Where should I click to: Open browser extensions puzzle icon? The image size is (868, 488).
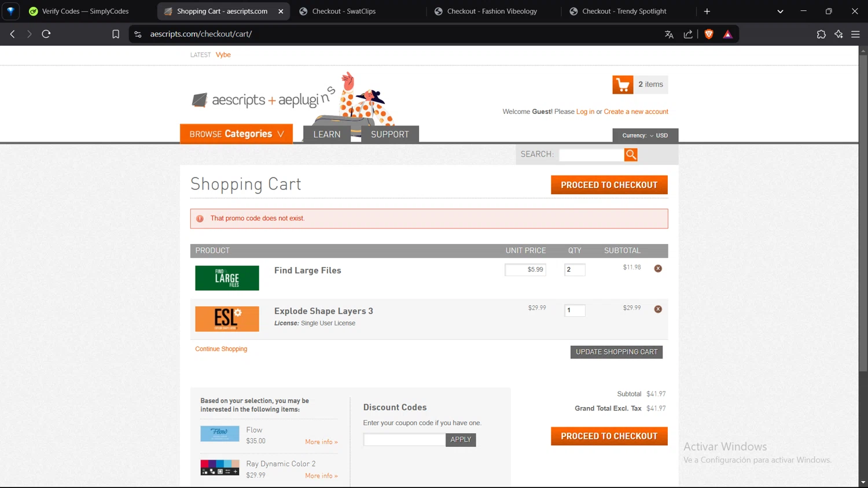coord(821,34)
